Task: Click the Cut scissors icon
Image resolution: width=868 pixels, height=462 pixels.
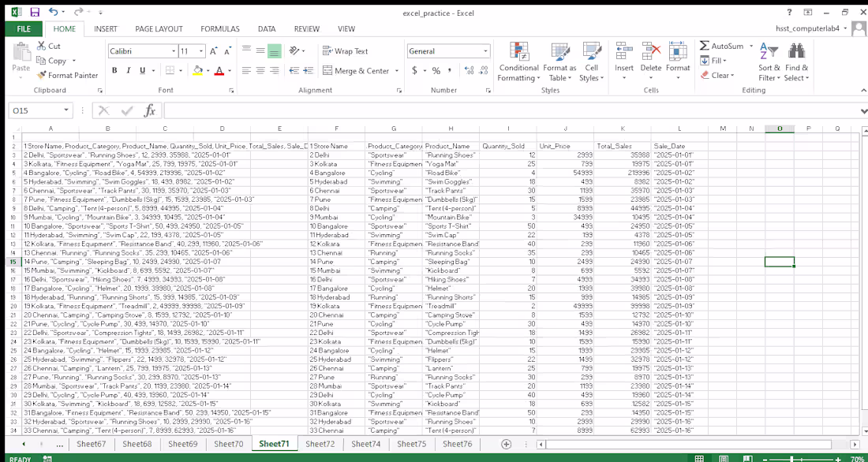Action: pyautogui.click(x=41, y=46)
